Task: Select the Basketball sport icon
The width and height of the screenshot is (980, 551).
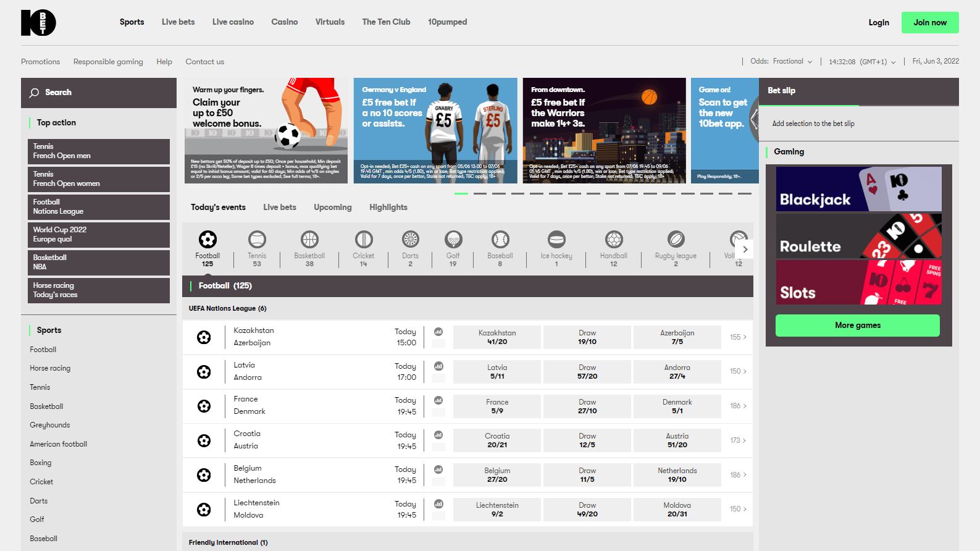Action: 309,239
